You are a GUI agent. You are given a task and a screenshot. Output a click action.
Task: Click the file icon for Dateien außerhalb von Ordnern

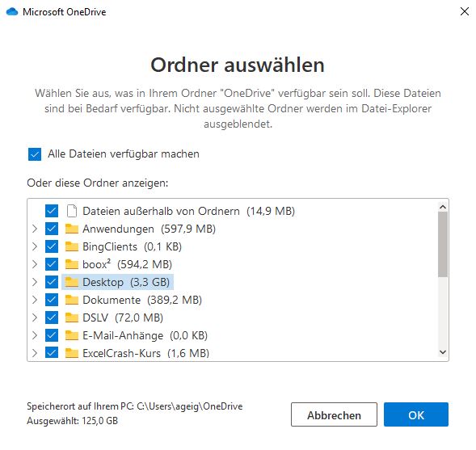click(72, 211)
